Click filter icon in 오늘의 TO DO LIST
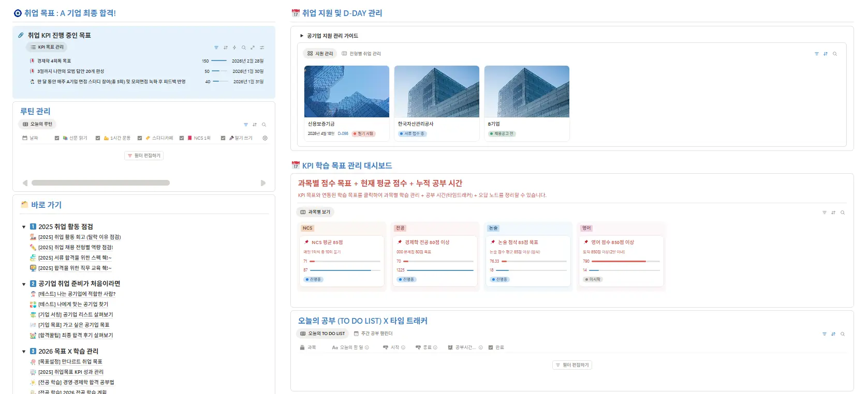 tap(825, 334)
